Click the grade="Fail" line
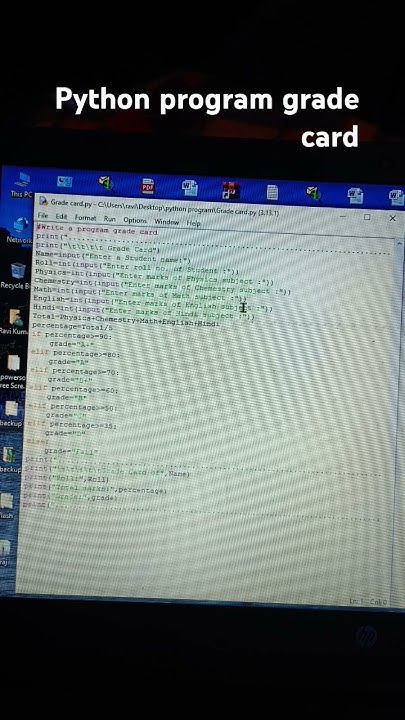Viewport: 405px width, 720px height. pos(71,451)
